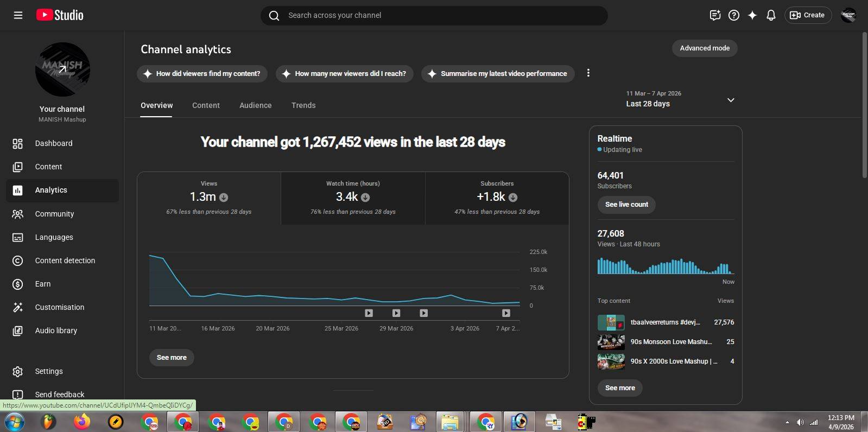Image resolution: width=868 pixels, height=432 pixels.
Task: Click the See live count button
Action: click(626, 205)
